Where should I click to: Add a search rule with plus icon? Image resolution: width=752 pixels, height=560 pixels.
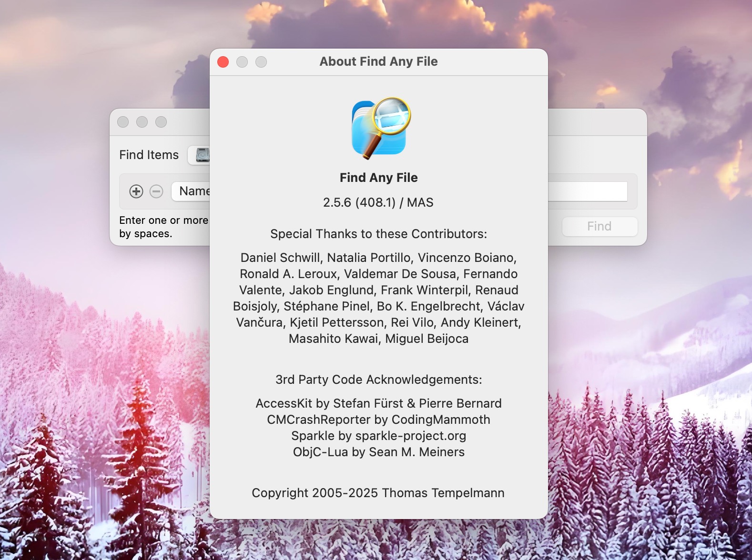(x=136, y=191)
